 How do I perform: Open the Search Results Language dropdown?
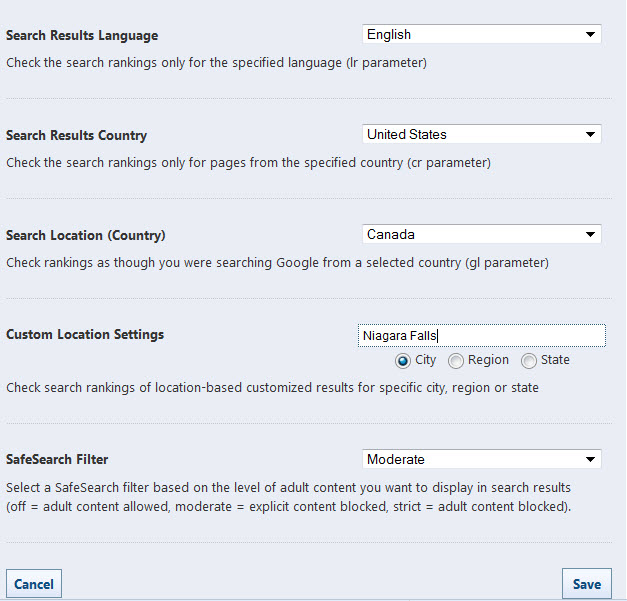[480, 35]
